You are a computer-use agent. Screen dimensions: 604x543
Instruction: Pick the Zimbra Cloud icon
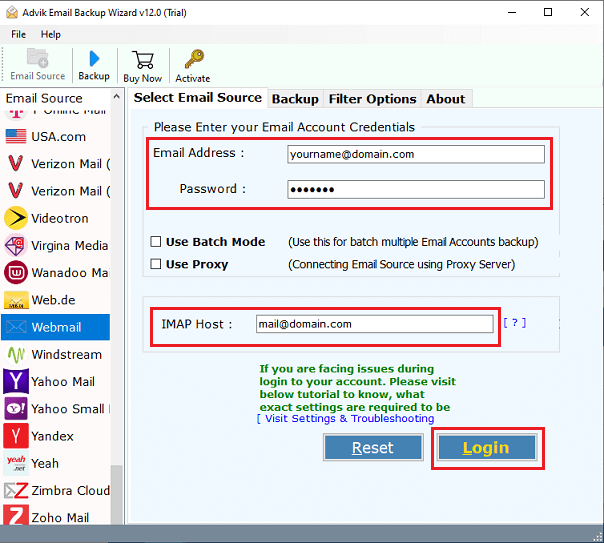[16, 490]
